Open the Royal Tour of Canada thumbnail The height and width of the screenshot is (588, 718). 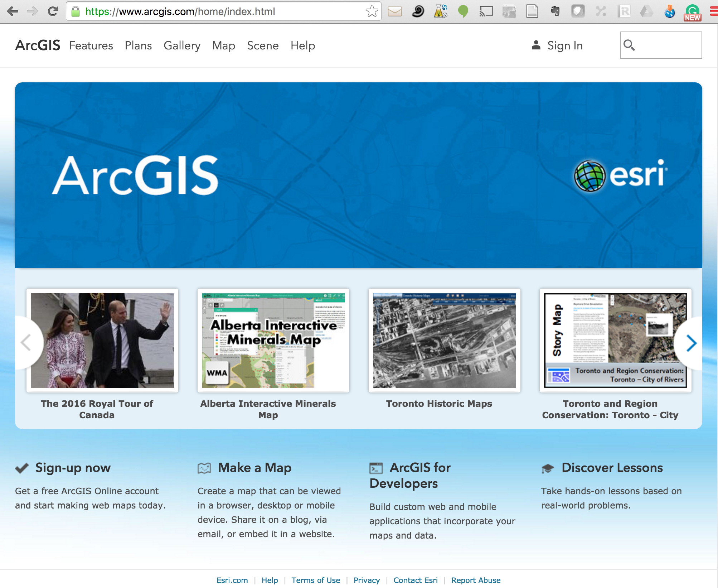point(102,341)
